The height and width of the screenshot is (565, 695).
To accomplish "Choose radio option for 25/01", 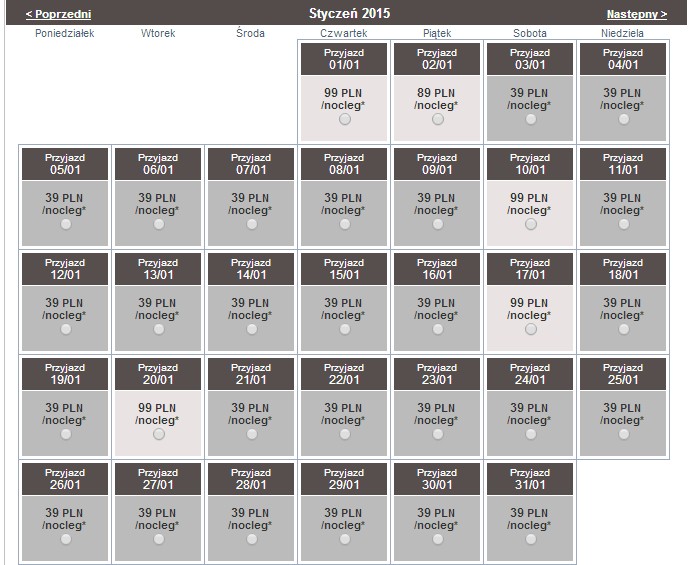I will (624, 434).
